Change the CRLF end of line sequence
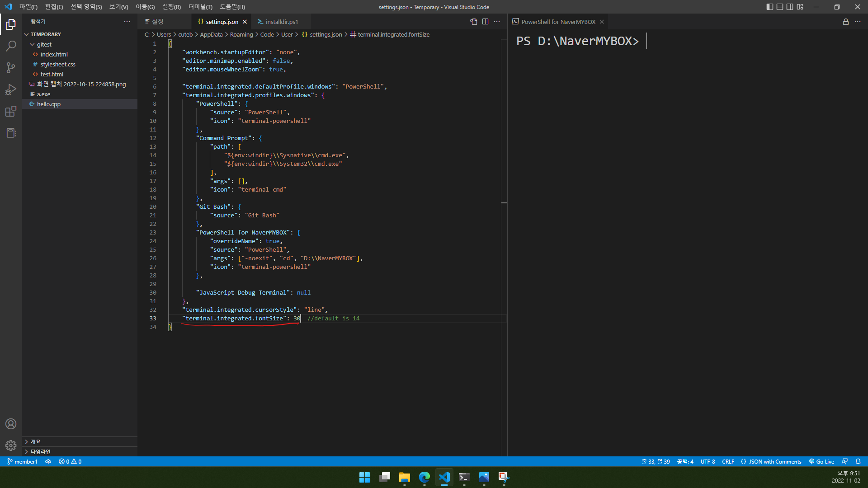 [728, 461]
